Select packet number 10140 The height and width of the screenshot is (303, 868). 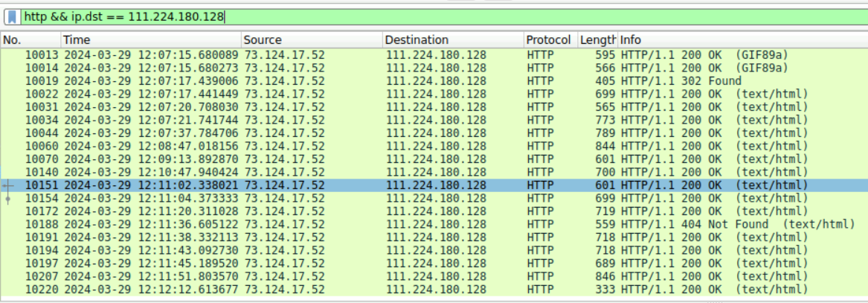point(434,172)
